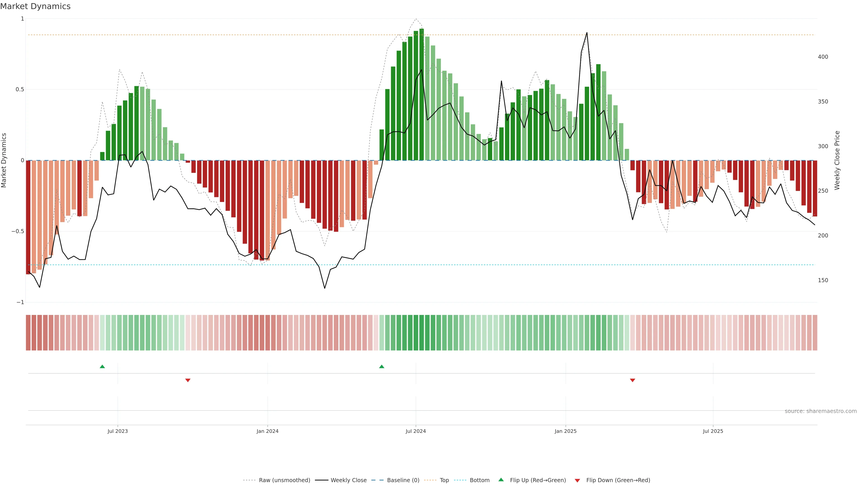The height and width of the screenshot is (488, 868).
Task: Toggle the Bottom threshold legend entry
Action: pyautogui.click(x=479, y=480)
